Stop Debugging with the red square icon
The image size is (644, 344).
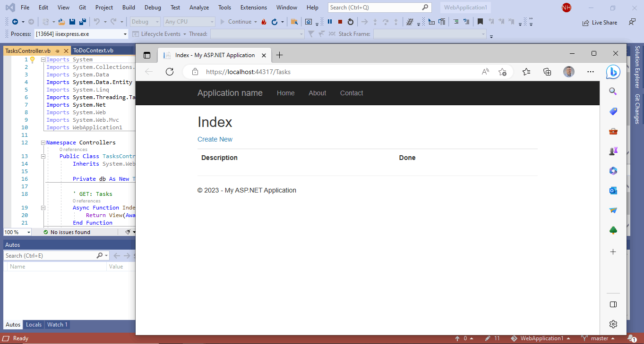tap(340, 22)
